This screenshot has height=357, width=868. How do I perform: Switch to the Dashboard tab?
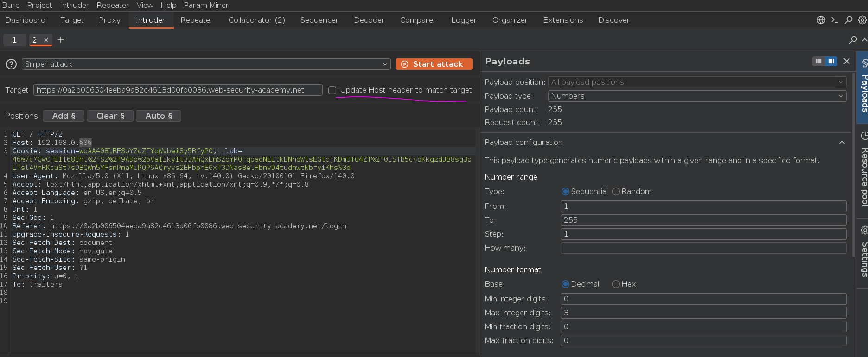(x=26, y=20)
